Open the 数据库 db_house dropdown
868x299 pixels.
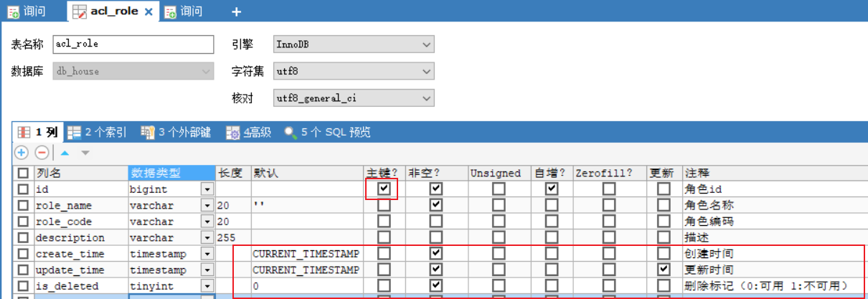pyautogui.click(x=133, y=71)
